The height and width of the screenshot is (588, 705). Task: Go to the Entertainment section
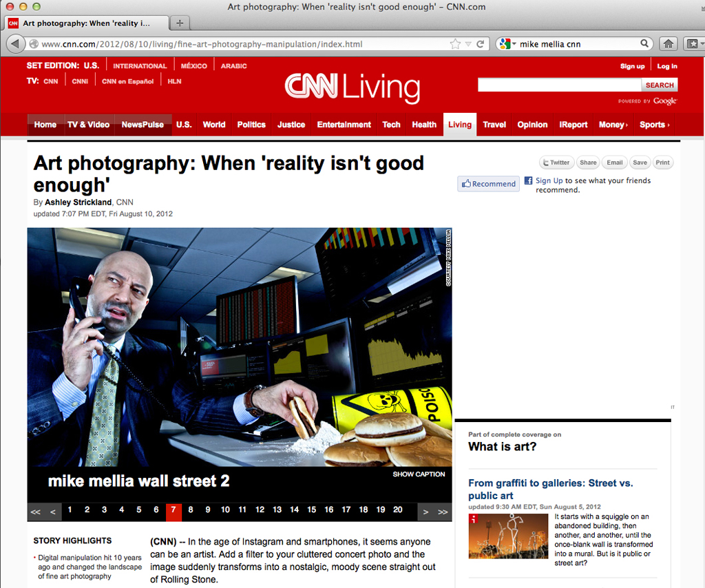pos(344,125)
